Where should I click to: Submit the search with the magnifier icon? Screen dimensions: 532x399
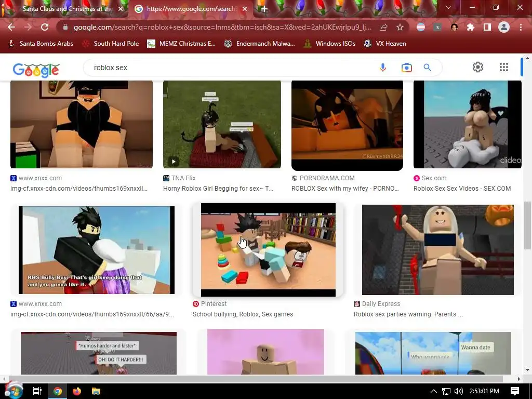[428, 68]
